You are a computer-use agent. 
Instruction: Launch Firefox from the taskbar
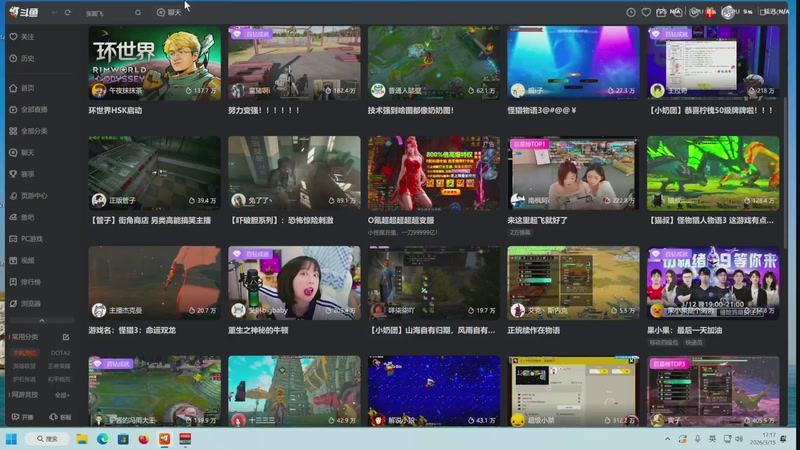143,439
